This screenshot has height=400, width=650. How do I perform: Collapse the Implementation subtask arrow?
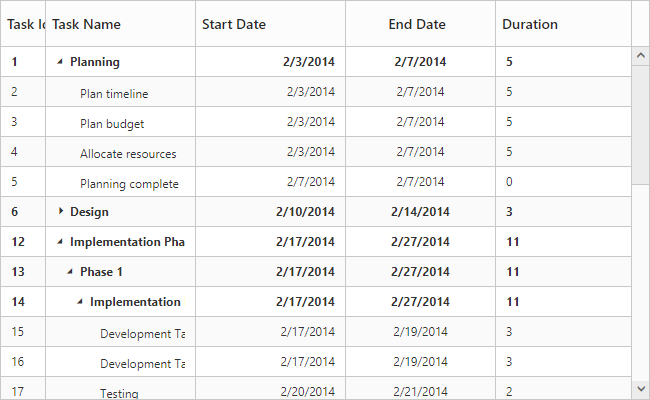click(x=80, y=302)
